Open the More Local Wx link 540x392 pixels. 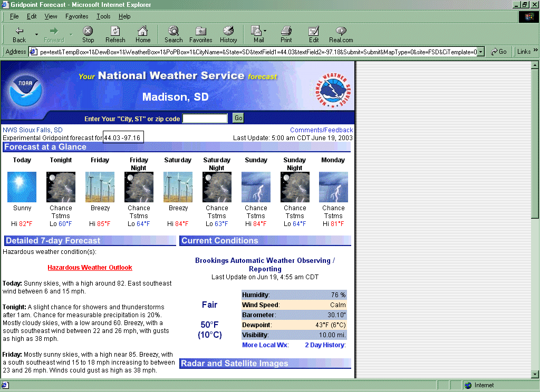[265, 345]
